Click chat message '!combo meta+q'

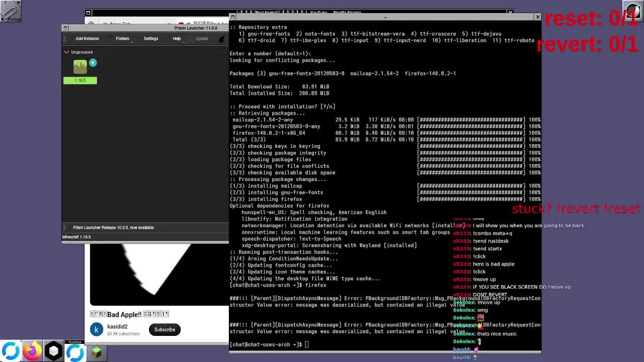tap(493, 233)
